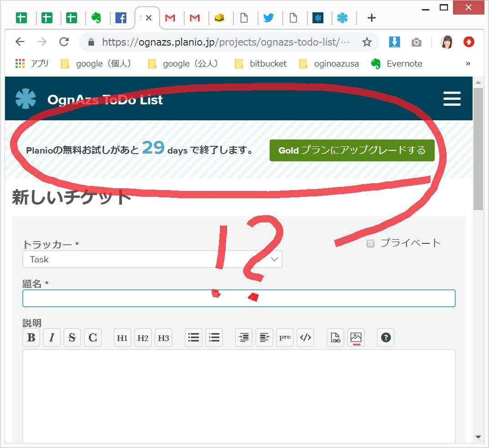
Task: Go back to previous page
Action: point(20,42)
